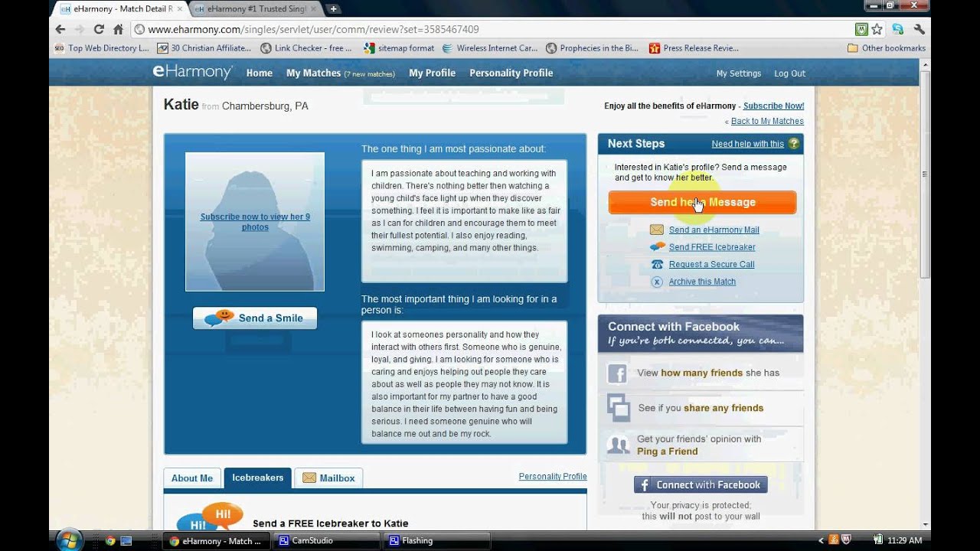
Task: Expand the Other bookmarks folder
Action: tap(887, 47)
